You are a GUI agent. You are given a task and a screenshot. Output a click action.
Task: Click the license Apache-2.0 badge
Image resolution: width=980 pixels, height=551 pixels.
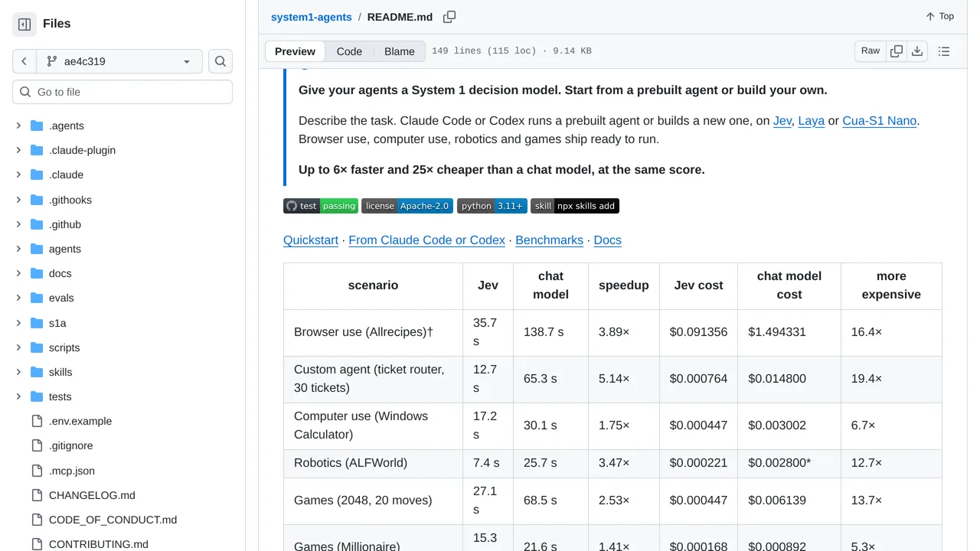[407, 206]
